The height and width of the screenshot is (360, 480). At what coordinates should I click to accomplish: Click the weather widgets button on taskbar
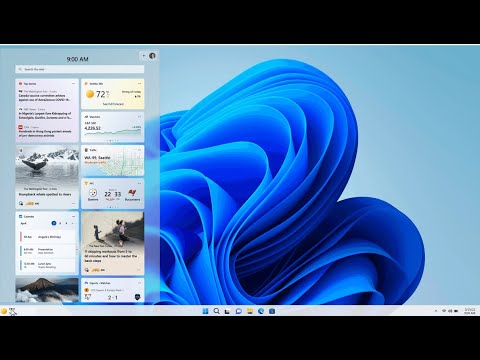coord(8,311)
